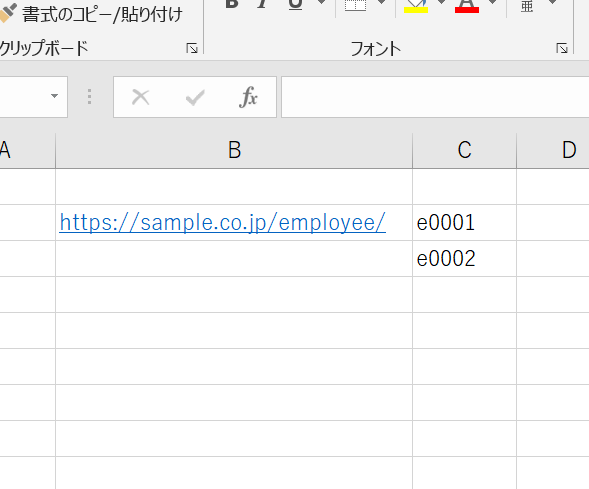This screenshot has width=589, height=489.
Task: Open https://sample.co.jp/employee/ hyperlink
Action: 222,222
